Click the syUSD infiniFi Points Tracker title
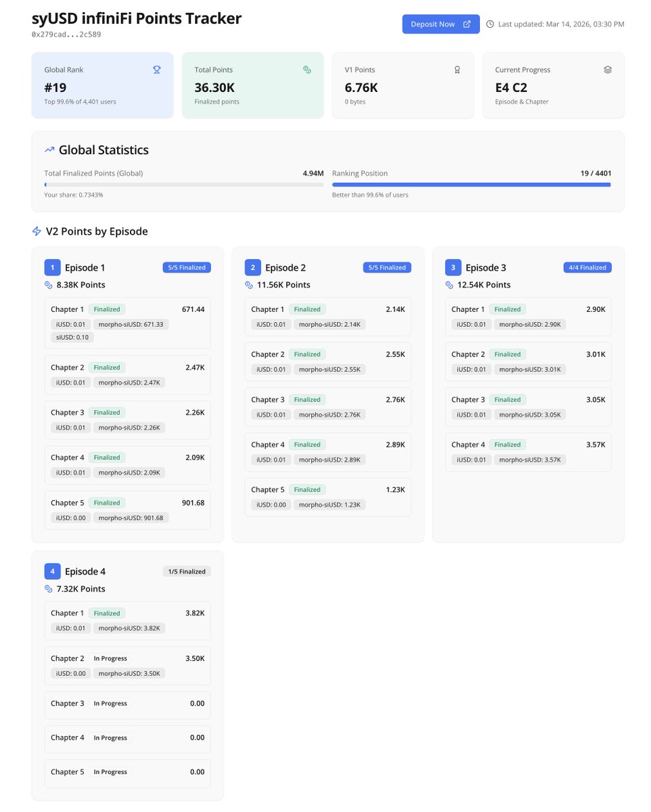Viewport: 651px width, 812px height. pyautogui.click(x=137, y=18)
